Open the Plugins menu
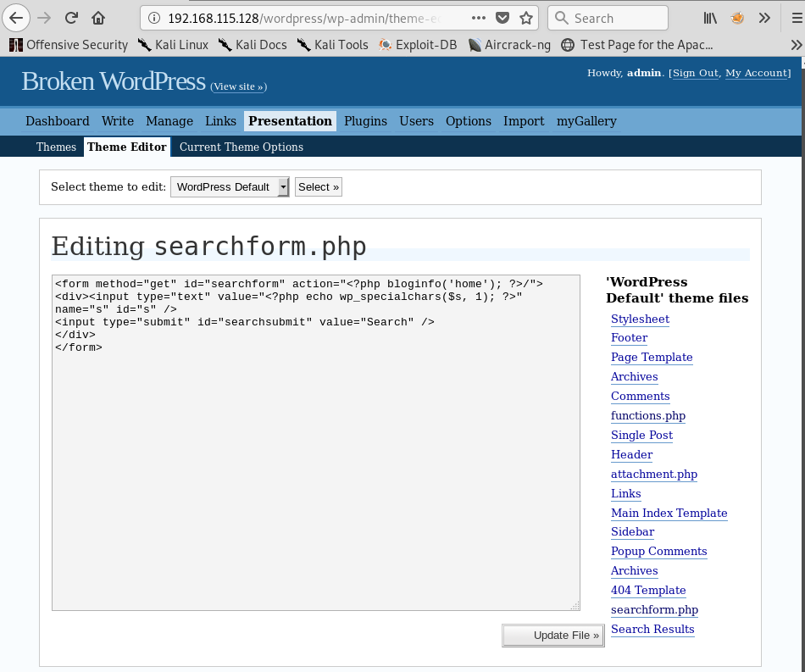805x672 pixels. 365,121
